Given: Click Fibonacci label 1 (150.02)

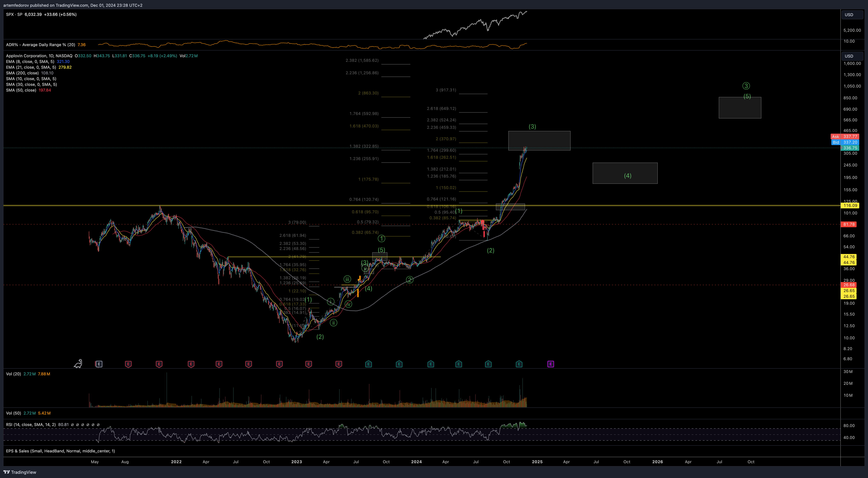Looking at the screenshot, I should (x=446, y=188).
